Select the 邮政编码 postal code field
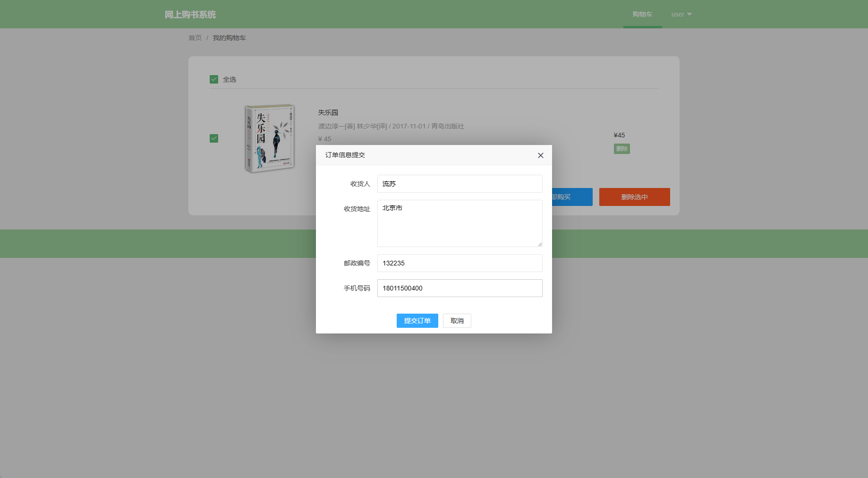Screen dimensions: 868x478 point(459,263)
